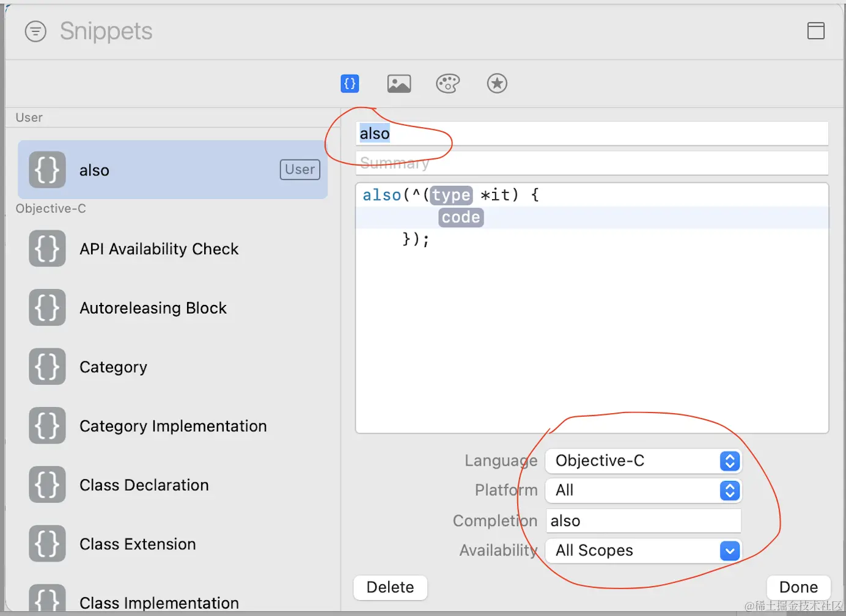
Task: Click the braces icon of Class Extension
Action: point(47,544)
